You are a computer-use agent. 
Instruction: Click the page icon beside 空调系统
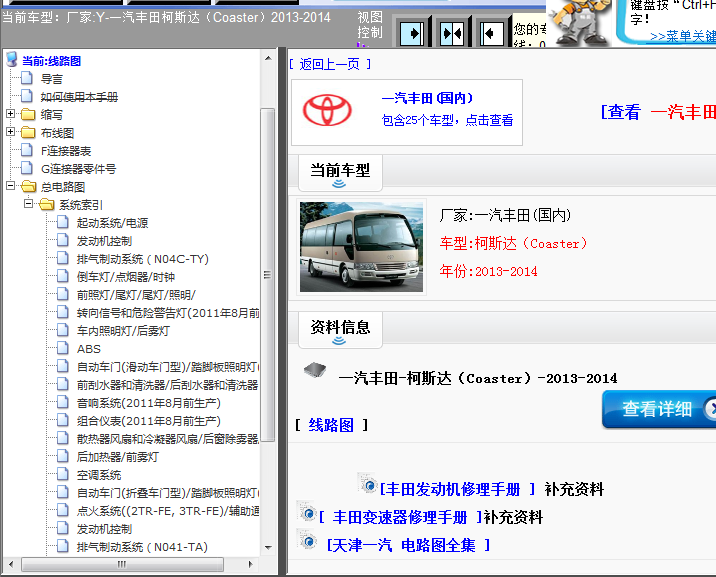(x=63, y=474)
